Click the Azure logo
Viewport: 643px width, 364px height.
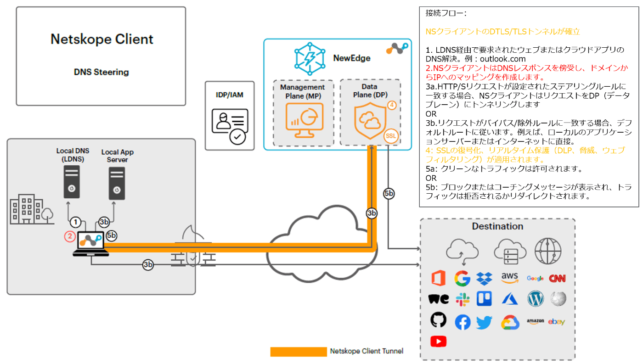tap(510, 299)
